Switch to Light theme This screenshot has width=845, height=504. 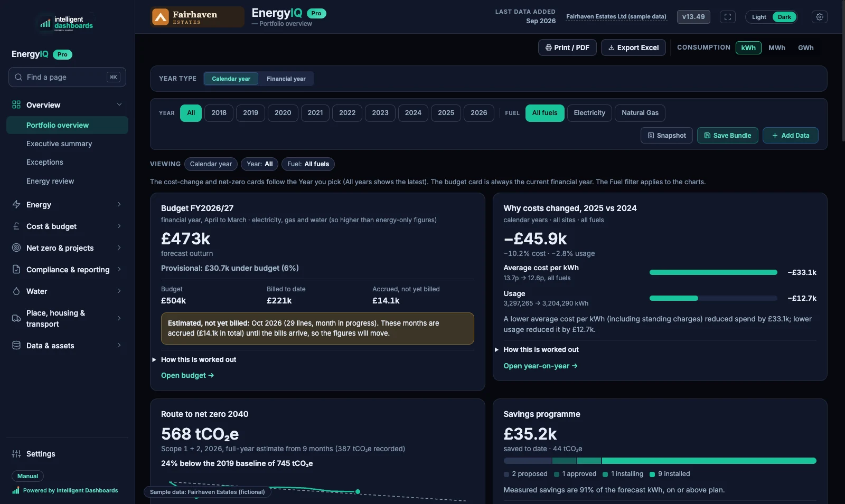point(759,17)
